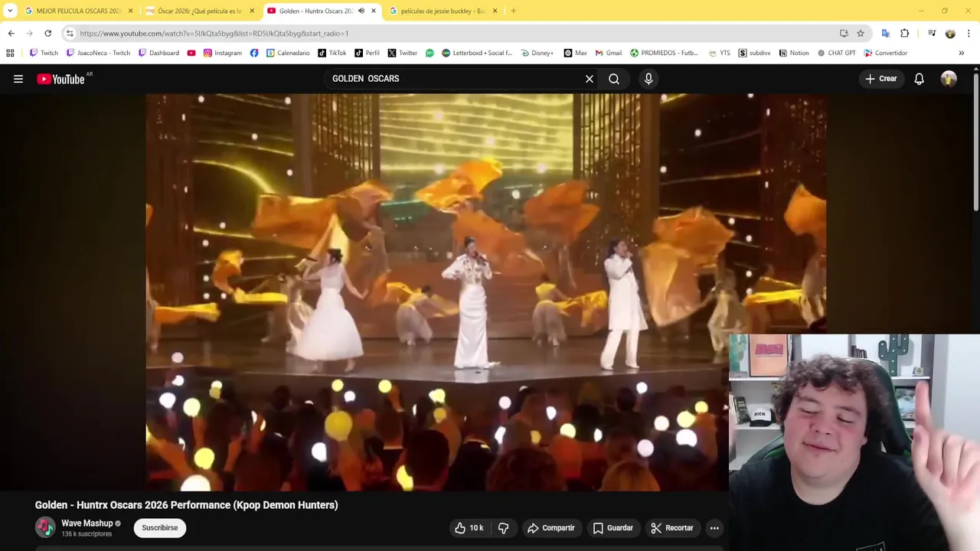Like the video with thumbs up
980x551 pixels.
pyautogui.click(x=469, y=528)
